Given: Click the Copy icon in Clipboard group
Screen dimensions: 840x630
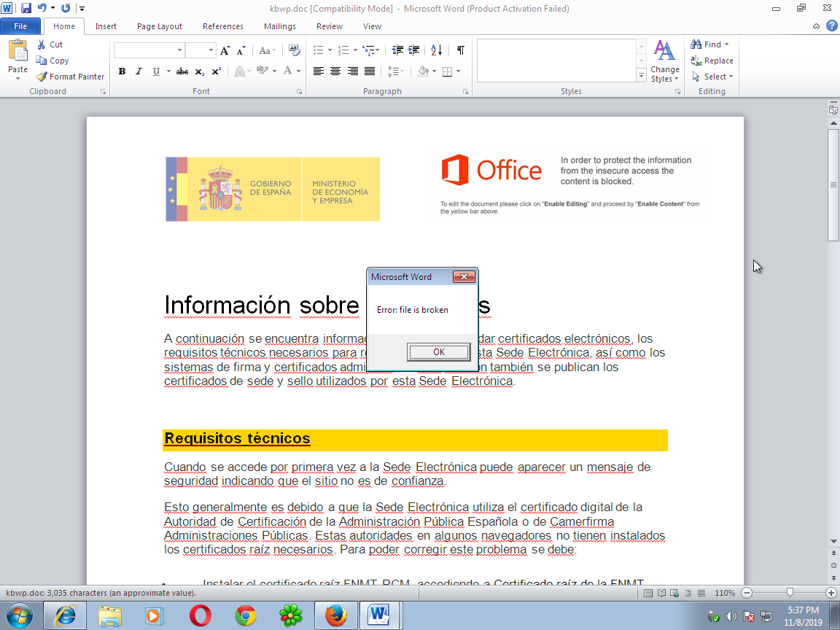Looking at the screenshot, I should [42, 61].
